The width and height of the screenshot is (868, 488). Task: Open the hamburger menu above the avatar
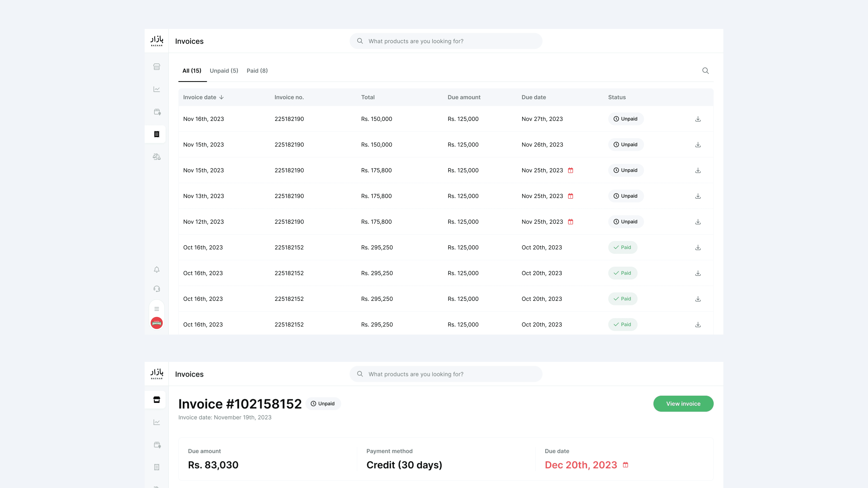coord(157,309)
